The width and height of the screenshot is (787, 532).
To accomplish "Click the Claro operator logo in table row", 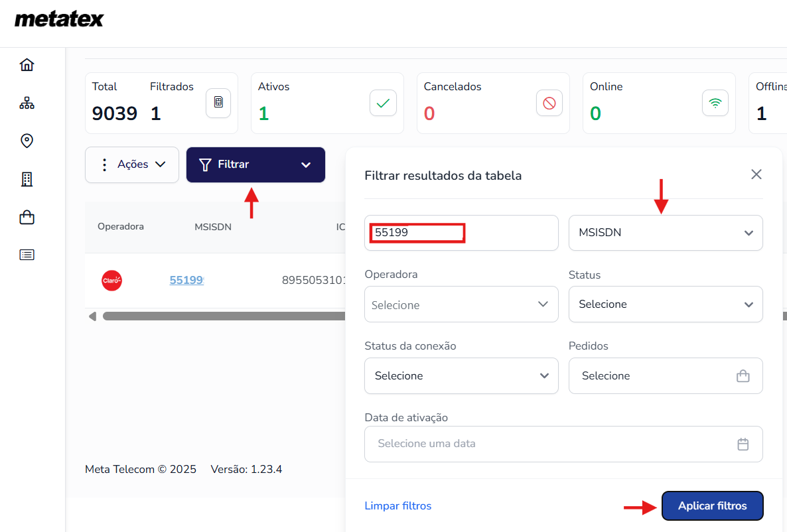I will (111, 281).
